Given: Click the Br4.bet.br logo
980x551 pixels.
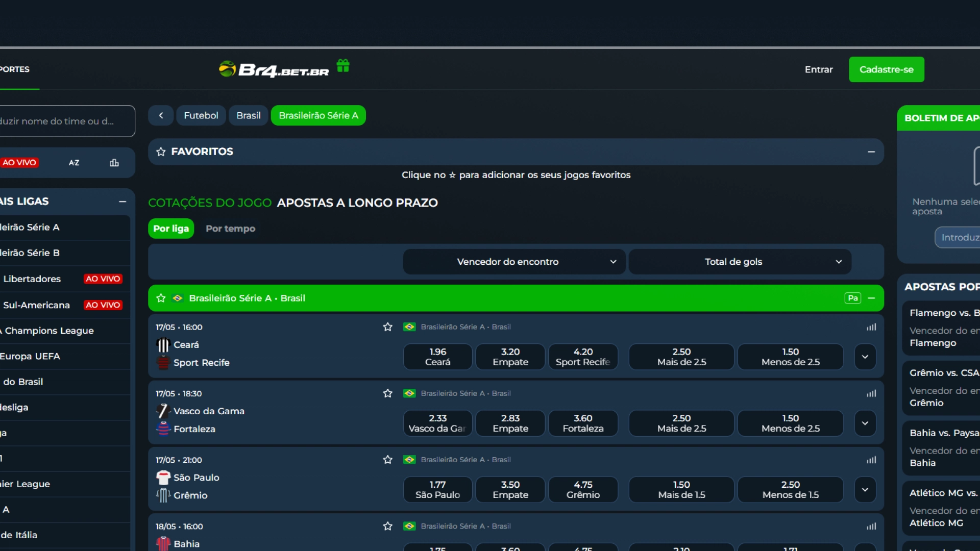Looking at the screenshot, I should pos(274,69).
